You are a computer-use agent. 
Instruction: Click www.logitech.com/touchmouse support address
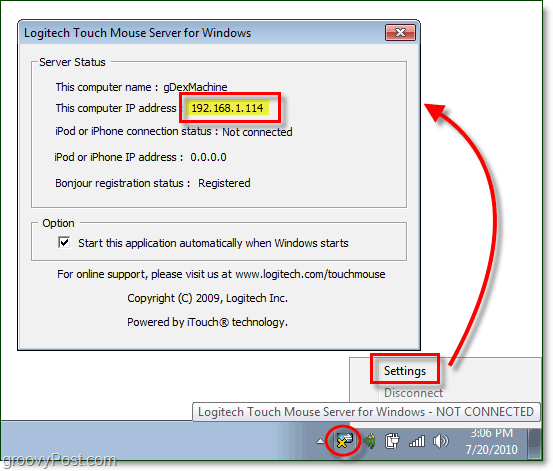click(310, 274)
